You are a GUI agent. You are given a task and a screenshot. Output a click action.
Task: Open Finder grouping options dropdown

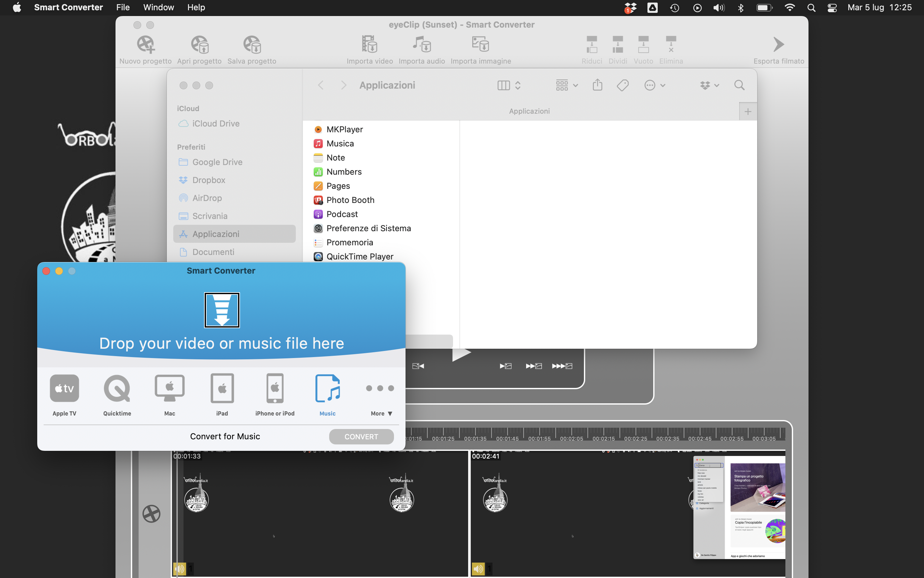click(x=567, y=85)
